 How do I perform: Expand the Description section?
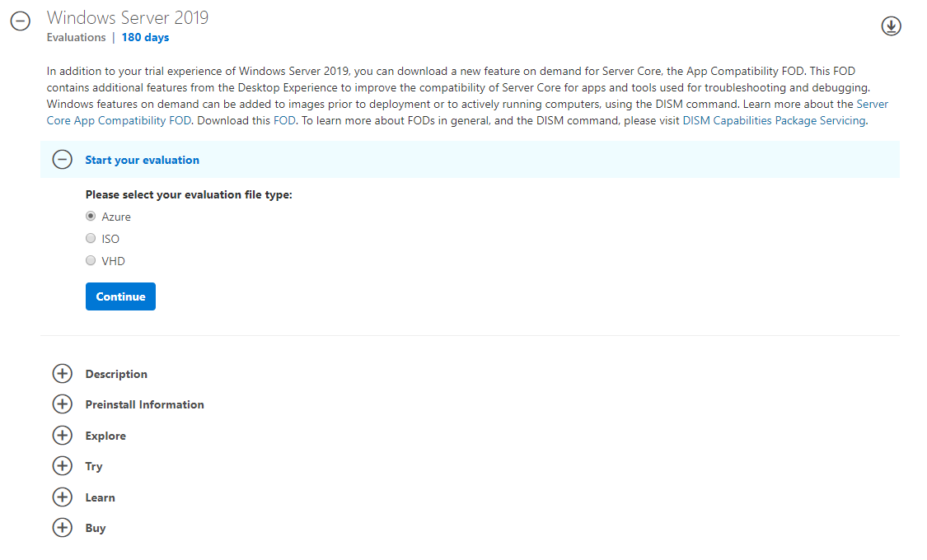[115, 373]
